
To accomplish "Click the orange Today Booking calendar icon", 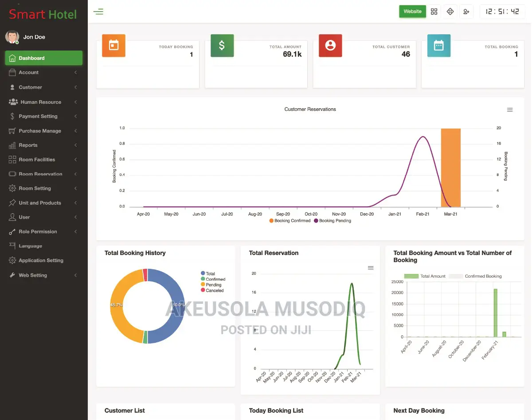I will coord(114,46).
